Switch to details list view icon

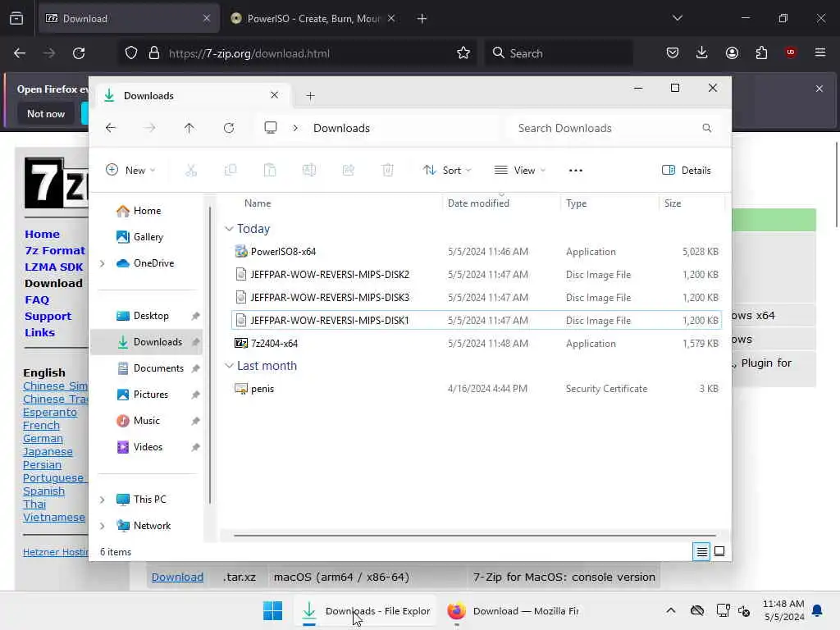[x=702, y=551]
